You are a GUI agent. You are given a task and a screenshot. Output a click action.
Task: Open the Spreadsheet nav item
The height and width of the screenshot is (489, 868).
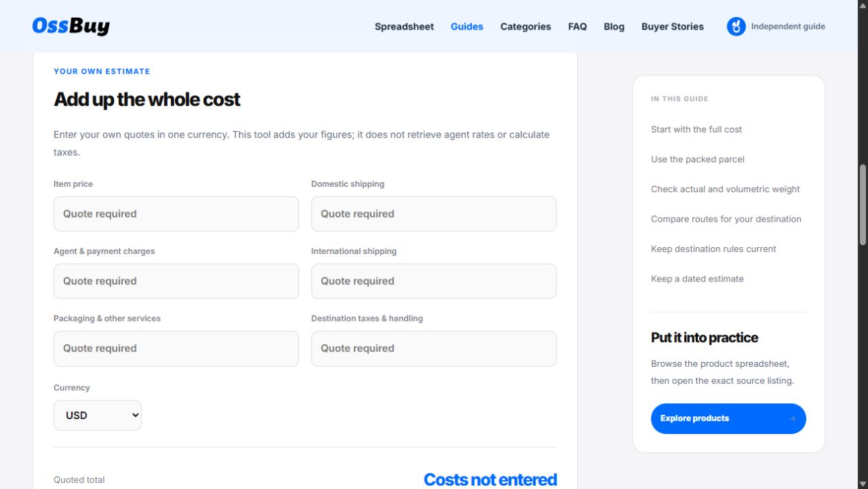point(404,26)
